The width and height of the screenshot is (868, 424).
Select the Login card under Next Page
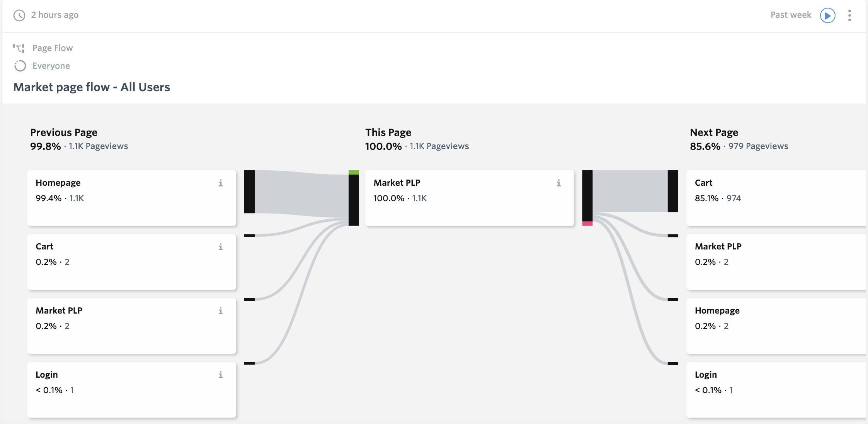tap(776, 390)
